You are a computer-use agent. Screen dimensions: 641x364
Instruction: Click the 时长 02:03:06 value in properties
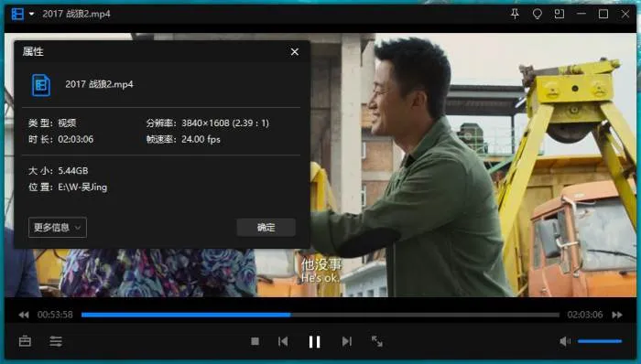[76, 139]
